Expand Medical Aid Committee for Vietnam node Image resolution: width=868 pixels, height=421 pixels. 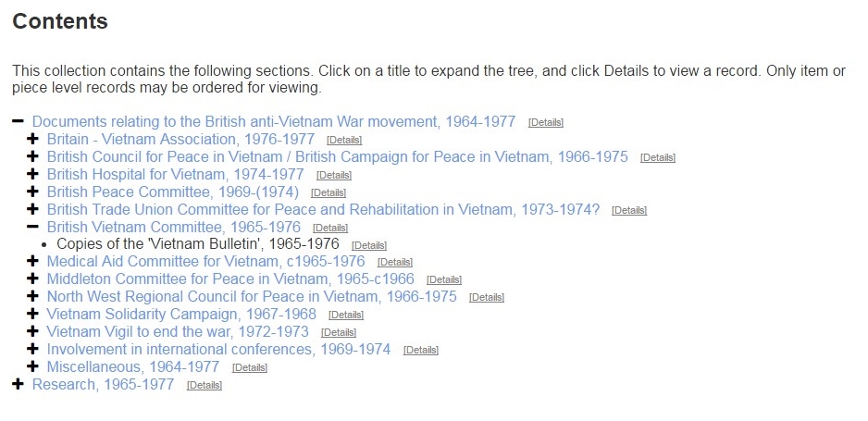tap(32, 262)
